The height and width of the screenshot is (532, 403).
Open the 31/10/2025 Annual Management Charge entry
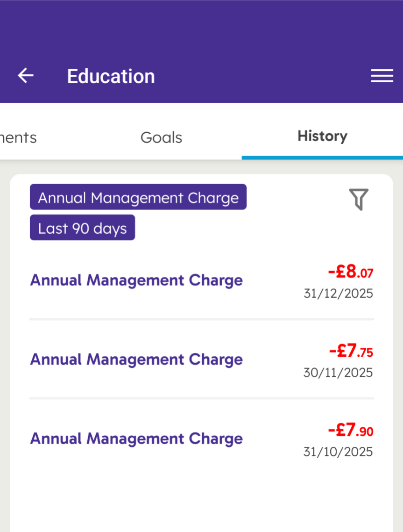tap(136, 439)
